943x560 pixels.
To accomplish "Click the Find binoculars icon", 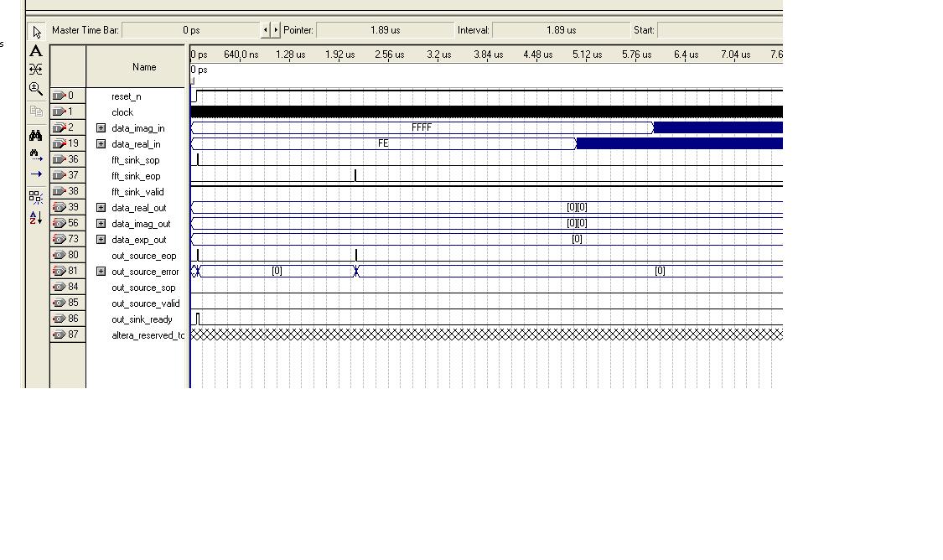I will (36, 135).
